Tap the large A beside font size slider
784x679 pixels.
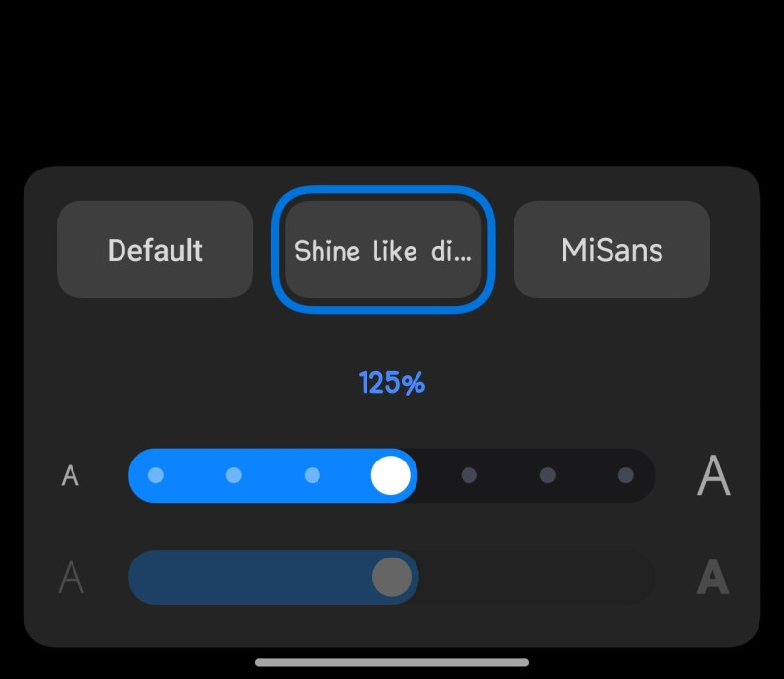click(713, 476)
